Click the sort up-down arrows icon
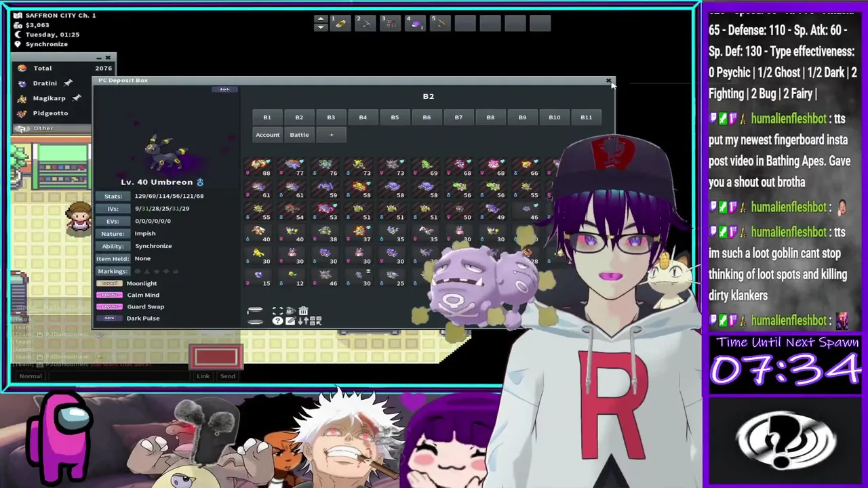Viewport: 868px width, 488px height. pyautogui.click(x=303, y=321)
